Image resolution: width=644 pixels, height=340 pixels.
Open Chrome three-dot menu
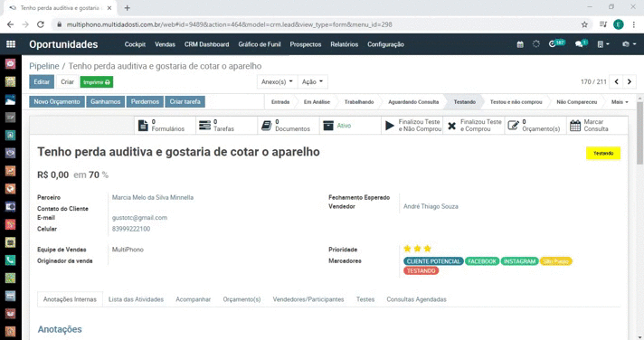coord(634,24)
